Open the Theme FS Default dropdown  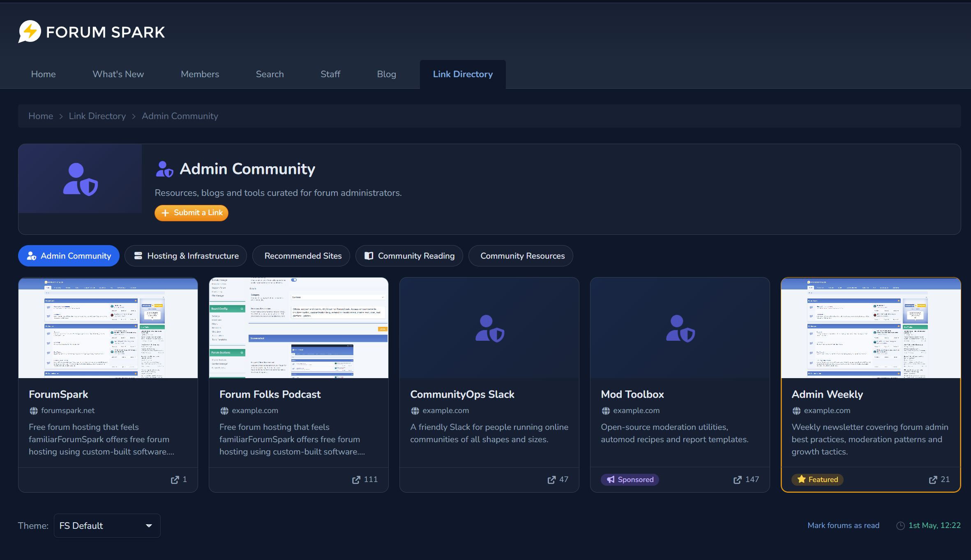click(x=107, y=526)
